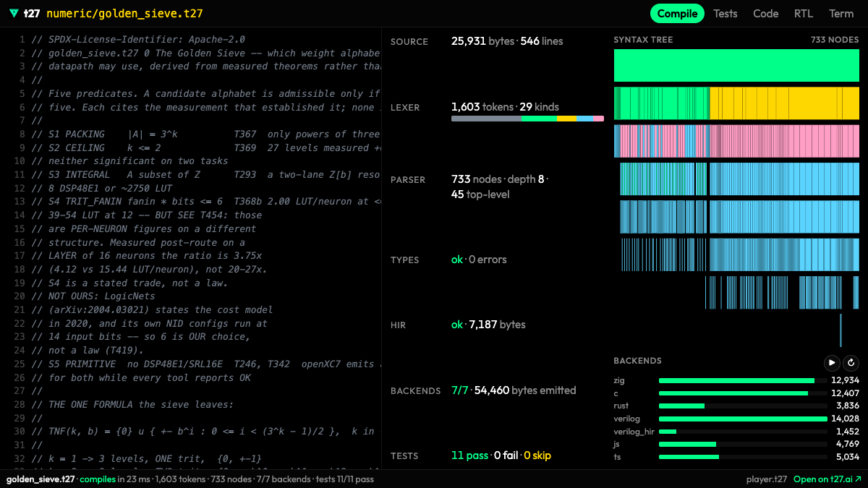
Task: Select the c backend row label
Action: [x=616, y=393]
